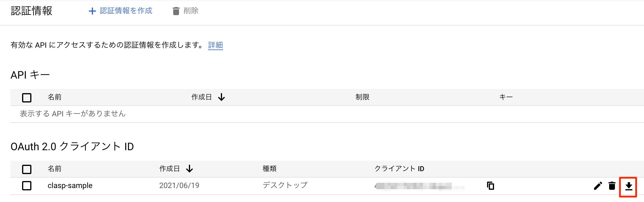Download the clasp-sample OAuth client JSON

[x=629, y=186]
